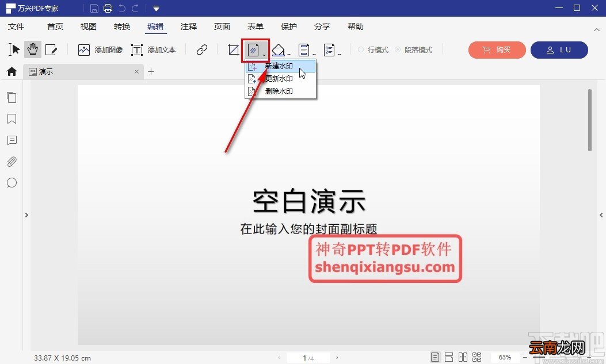Click the undo arrow icon
The image size is (606, 364).
pos(122,8)
